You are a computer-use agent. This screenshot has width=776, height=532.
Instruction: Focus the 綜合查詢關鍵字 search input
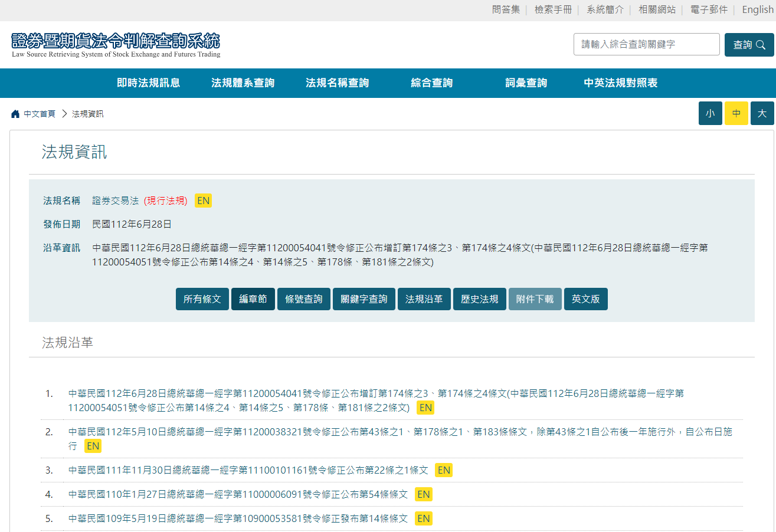(647, 44)
